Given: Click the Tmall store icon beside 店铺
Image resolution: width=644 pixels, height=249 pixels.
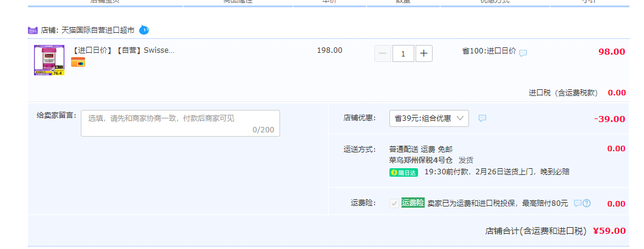Looking at the screenshot, I should coord(33,30).
